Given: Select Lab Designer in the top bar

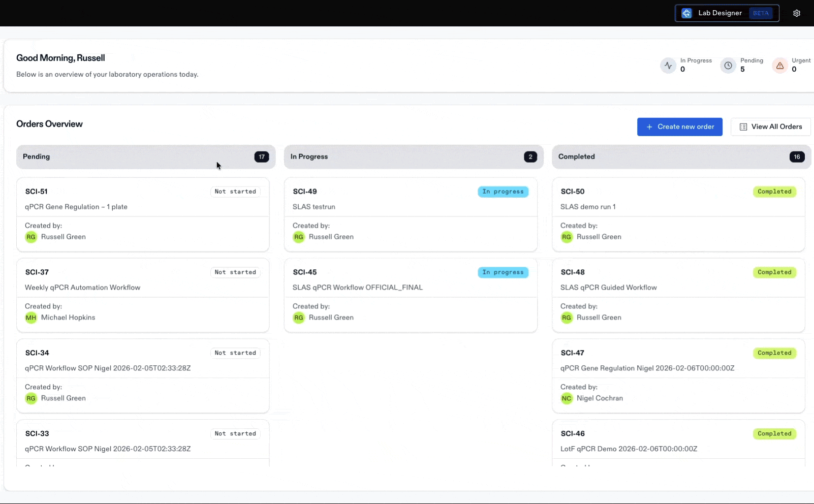Looking at the screenshot, I should pos(720,13).
